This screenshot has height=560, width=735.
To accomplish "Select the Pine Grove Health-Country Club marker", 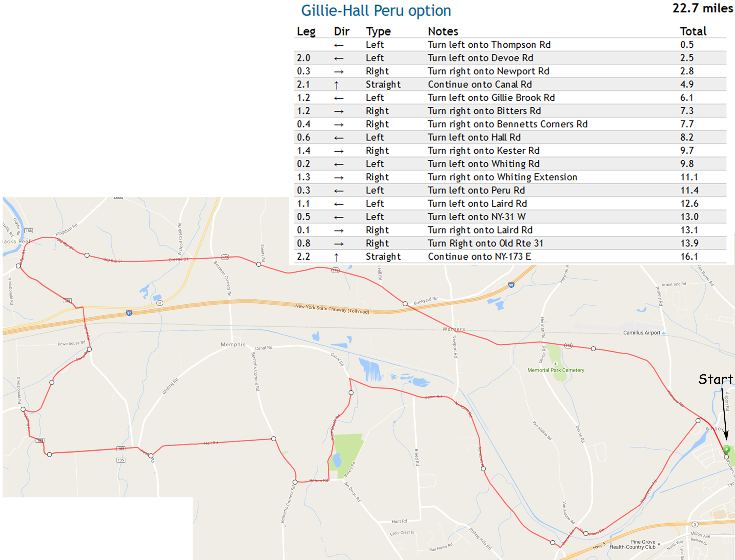I will (x=659, y=544).
